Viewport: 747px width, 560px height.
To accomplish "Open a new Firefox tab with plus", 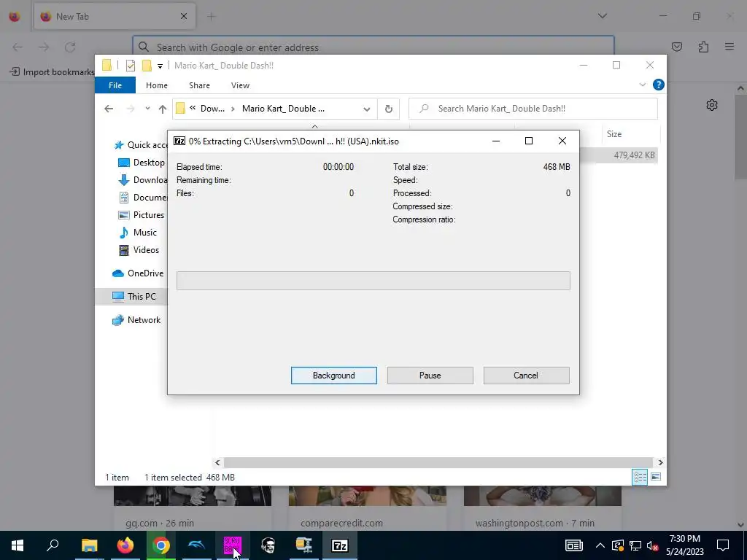I will click(212, 16).
